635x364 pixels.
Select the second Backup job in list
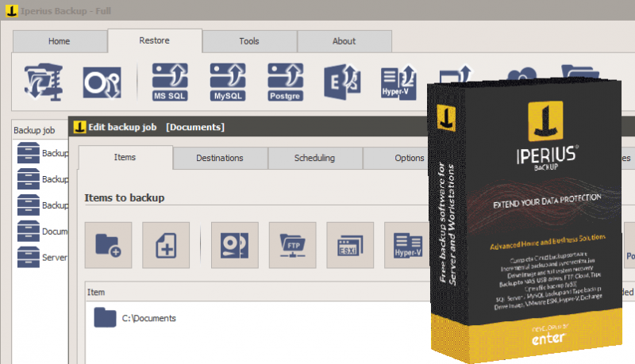coord(43,179)
